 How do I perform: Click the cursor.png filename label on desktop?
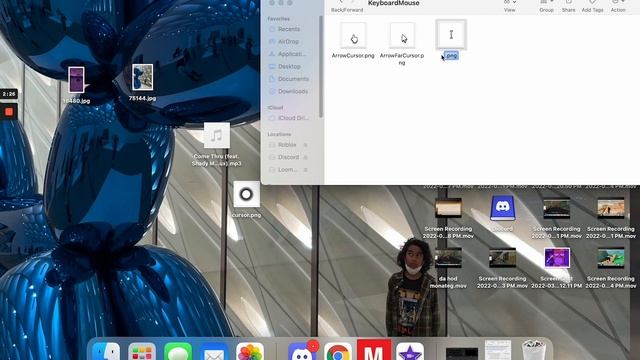[x=246, y=215]
